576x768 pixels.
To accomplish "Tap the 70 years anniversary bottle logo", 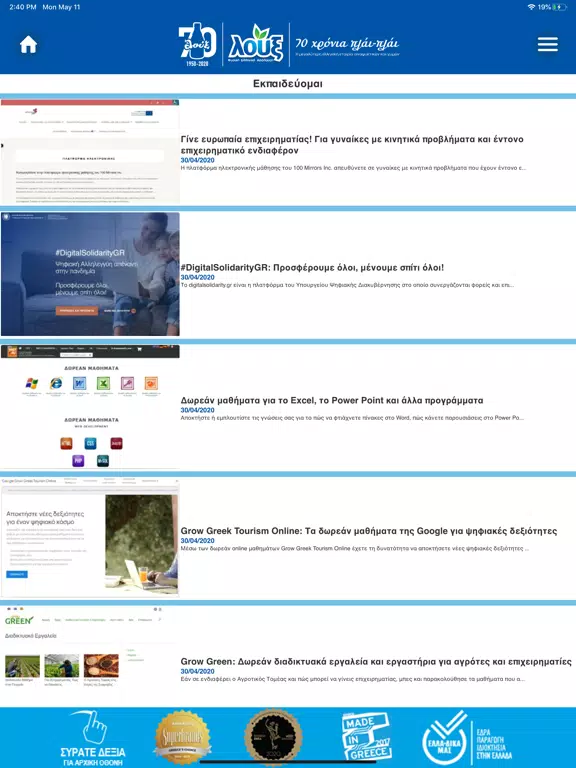I will [x=198, y=44].
